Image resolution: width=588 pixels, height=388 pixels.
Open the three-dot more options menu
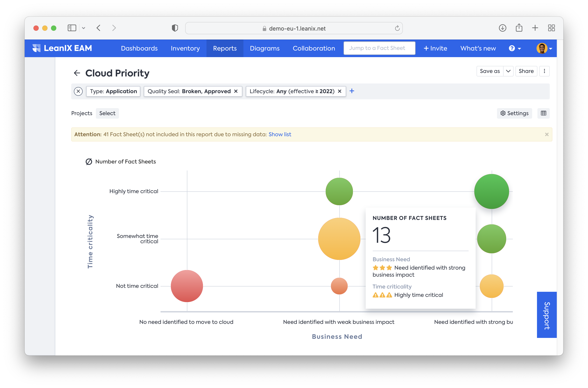544,71
